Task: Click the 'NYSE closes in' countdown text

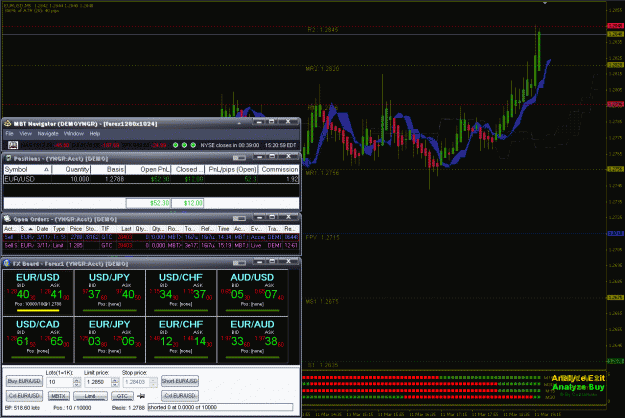Action: pyautogui.click(x=230, y=145)
